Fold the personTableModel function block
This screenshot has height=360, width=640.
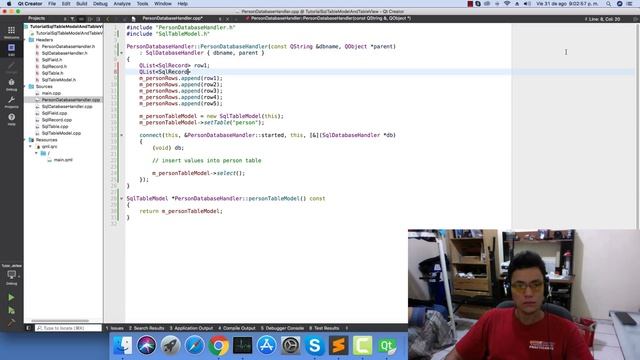122,198
